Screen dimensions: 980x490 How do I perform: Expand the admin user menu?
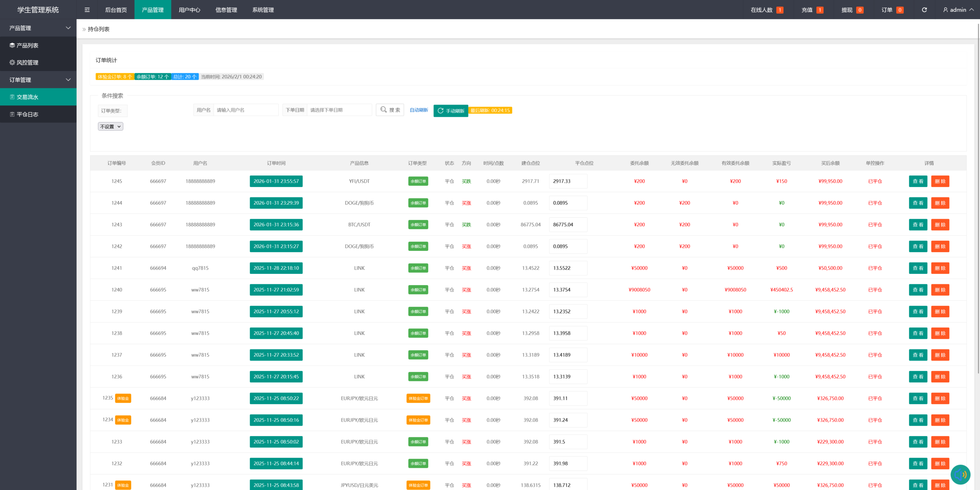[x=958, y=10]
